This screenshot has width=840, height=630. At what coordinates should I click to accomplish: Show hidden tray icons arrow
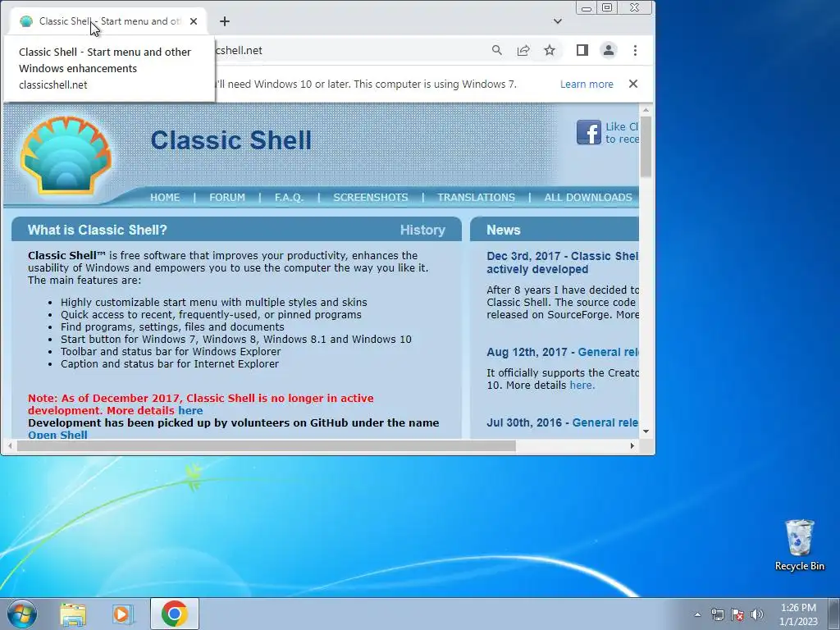pos(697,614)
